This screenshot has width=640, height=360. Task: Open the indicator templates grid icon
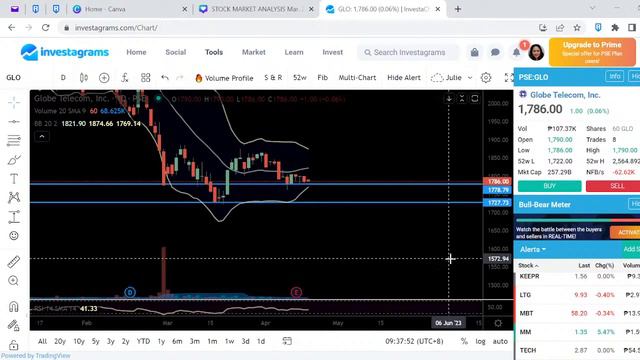[145, 78]
